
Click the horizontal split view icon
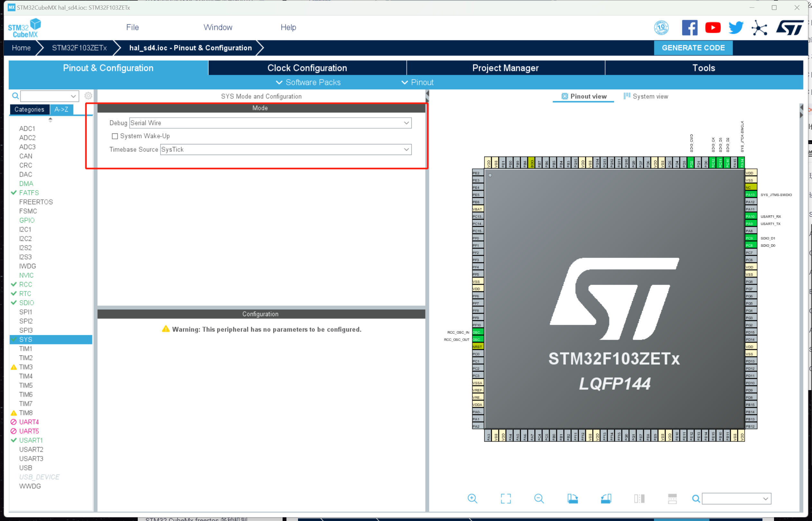pos(672,498)
